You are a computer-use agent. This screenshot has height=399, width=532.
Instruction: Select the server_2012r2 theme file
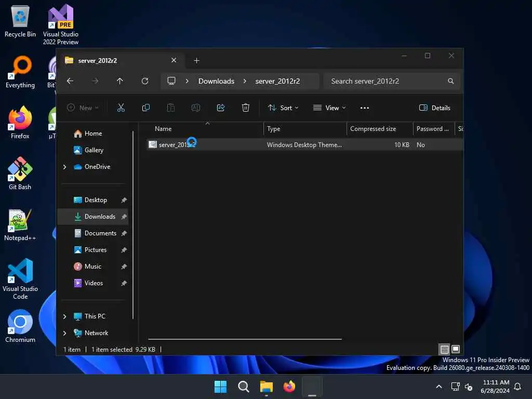click(x=304, y=145)
